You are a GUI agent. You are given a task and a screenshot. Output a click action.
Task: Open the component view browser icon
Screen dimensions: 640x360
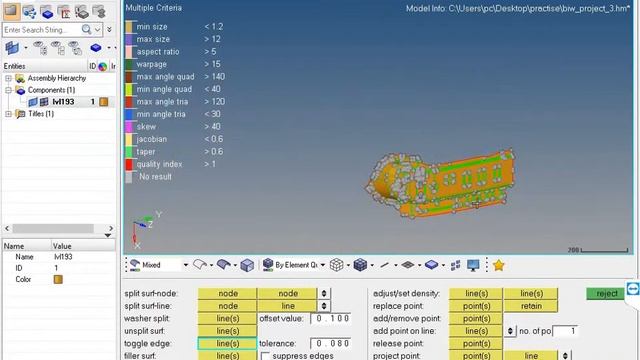[47, 12]
